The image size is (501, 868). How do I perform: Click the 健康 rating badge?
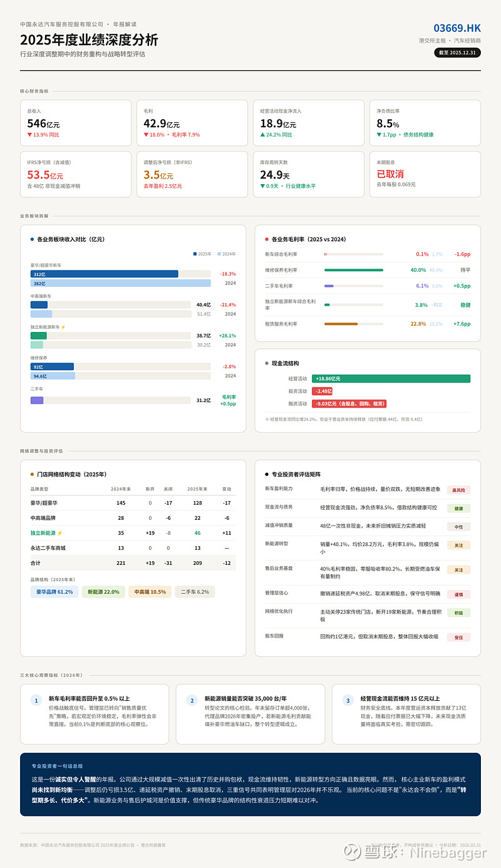point(458,509)
